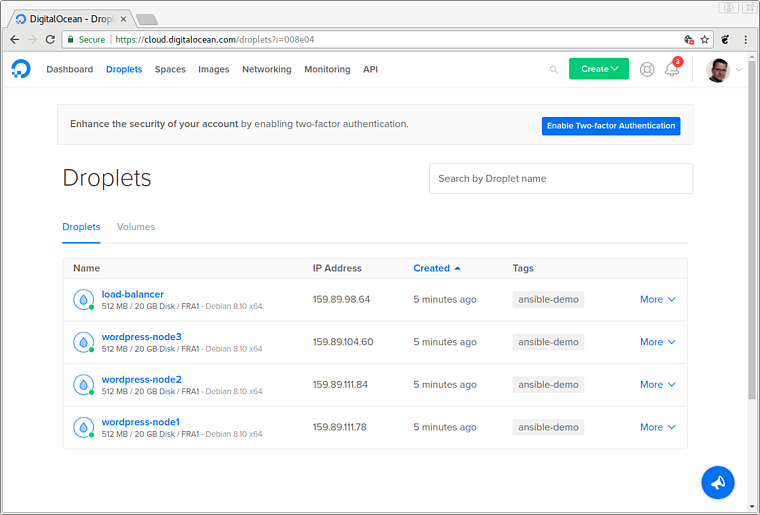Screen dimensions: 760x515
Task: Click the browser forward arrow
Action: tap(32, 40)
